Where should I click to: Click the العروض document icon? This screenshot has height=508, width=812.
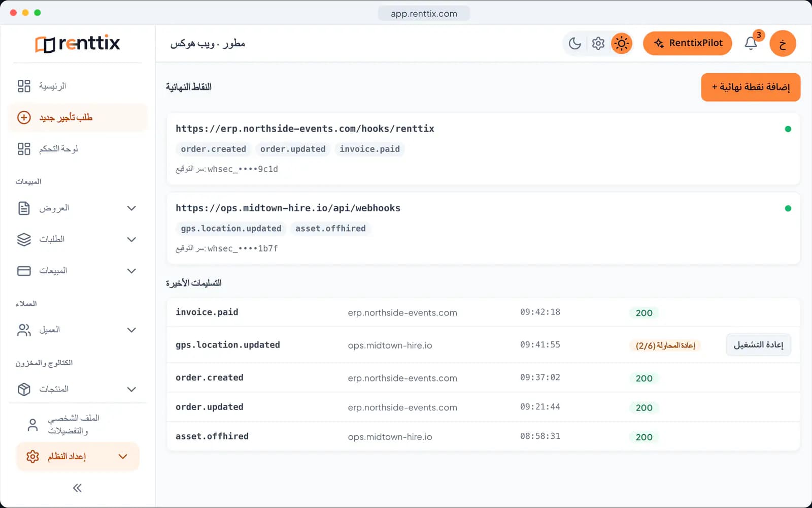24,208
